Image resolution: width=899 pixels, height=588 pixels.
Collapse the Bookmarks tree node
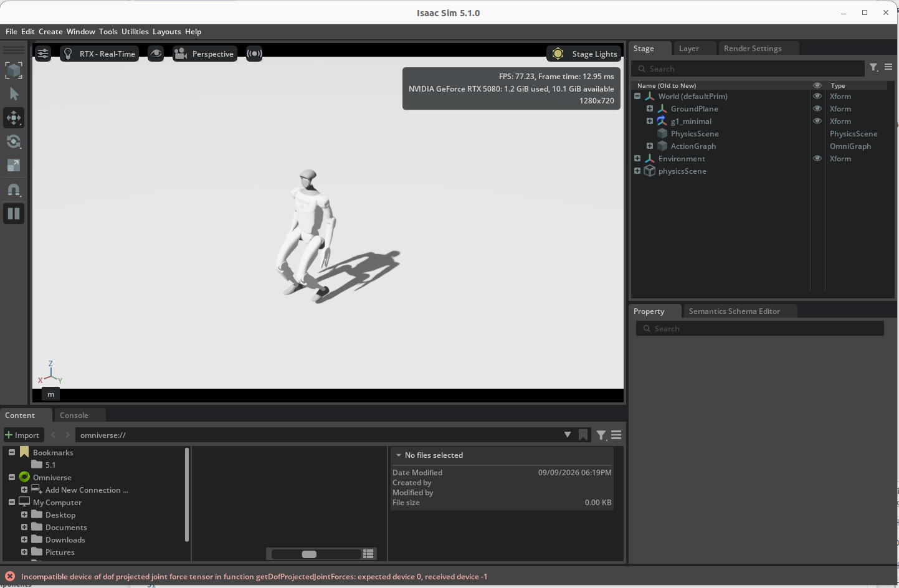[12, 452]
